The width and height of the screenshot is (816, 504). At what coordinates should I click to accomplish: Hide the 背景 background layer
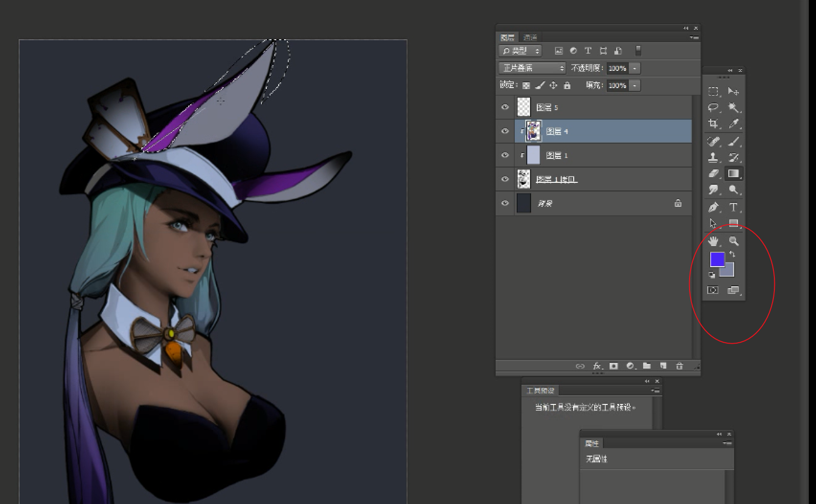click(505, 203)
